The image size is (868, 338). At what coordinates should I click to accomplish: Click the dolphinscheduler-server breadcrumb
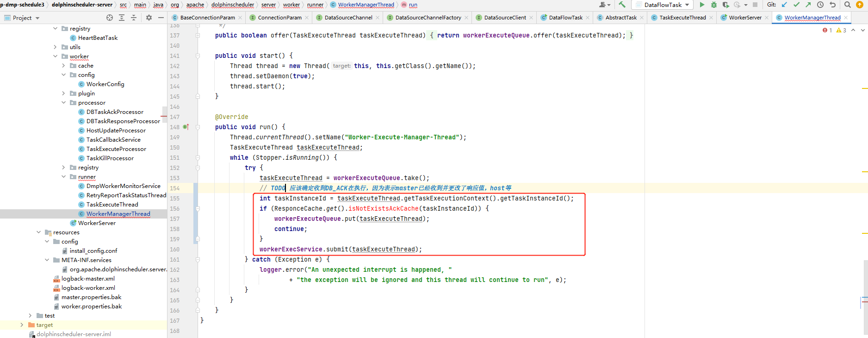[82, 5]
